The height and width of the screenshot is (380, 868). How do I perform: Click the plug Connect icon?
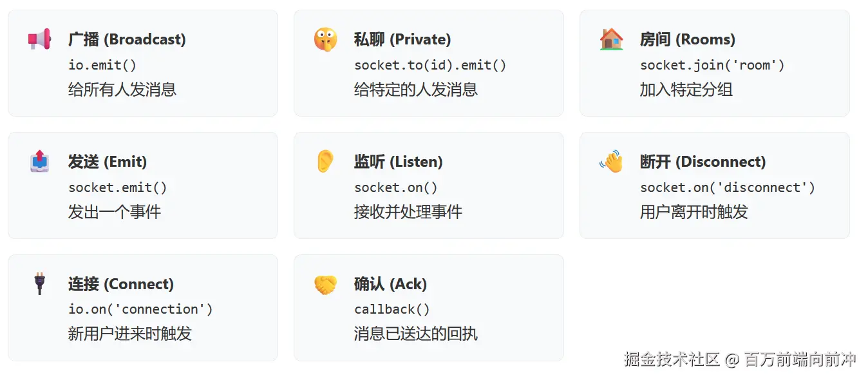tap(39, 283)
